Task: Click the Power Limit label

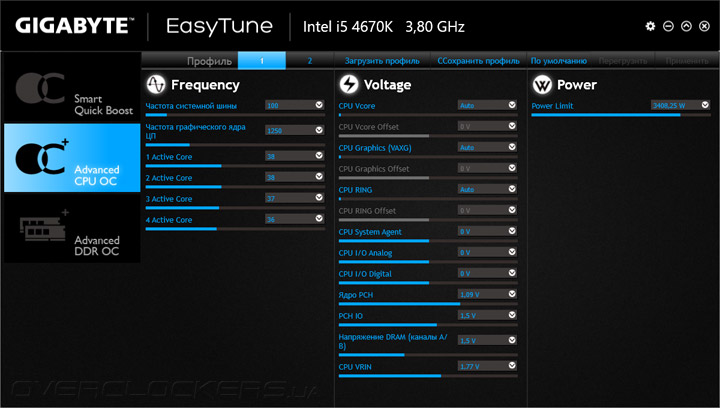Action: click(x=552, y=106)
